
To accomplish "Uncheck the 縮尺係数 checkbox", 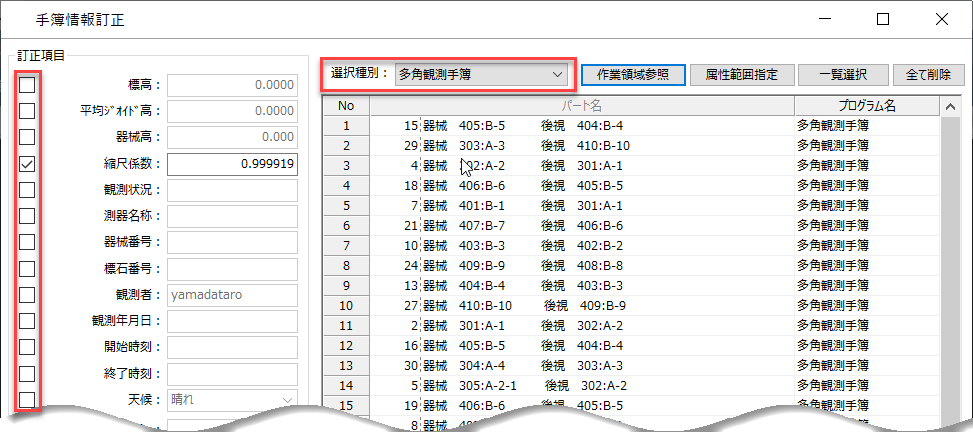I will (x=28, y=164).
